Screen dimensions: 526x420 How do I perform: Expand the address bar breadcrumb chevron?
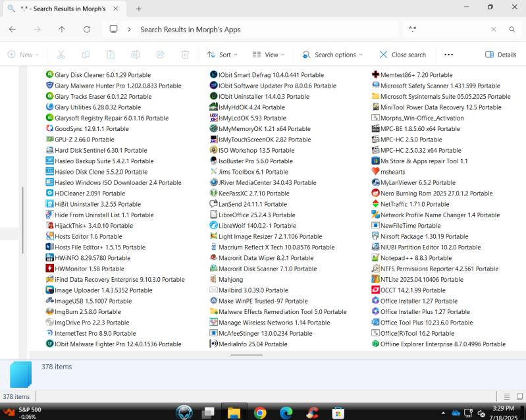click(x=129, y=30)
